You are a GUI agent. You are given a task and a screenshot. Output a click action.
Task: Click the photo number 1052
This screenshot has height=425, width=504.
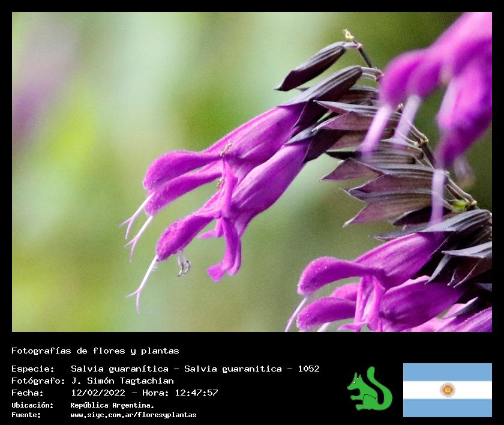click(308, 369)
